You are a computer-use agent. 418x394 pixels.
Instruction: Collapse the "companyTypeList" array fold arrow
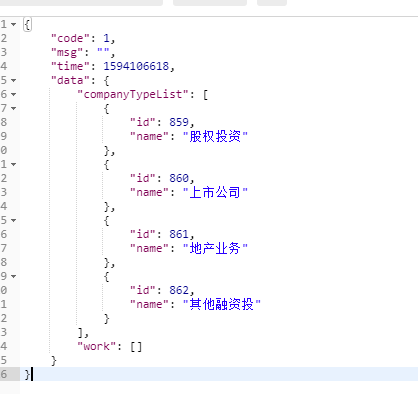[x=13, y=95]
